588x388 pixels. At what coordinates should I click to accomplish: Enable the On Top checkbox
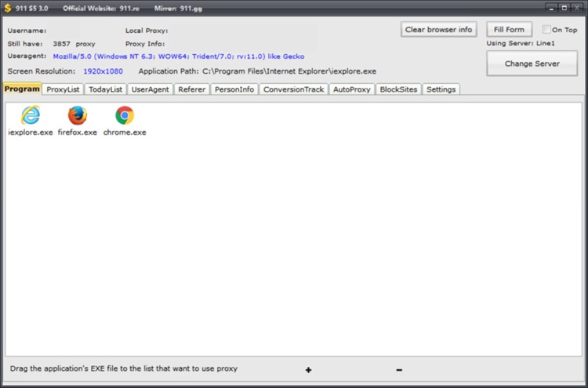coord(546,30)
